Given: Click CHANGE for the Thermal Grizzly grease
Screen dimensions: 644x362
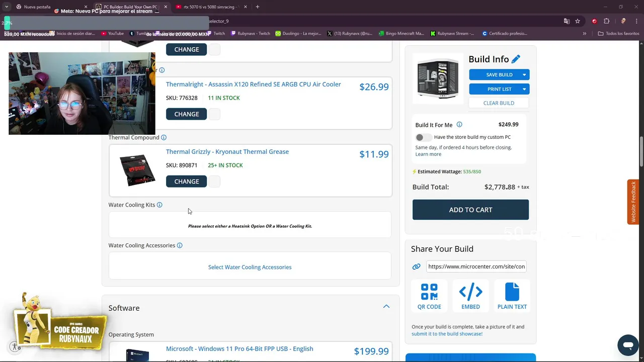Looking at the screenshot, I should 186,182.
